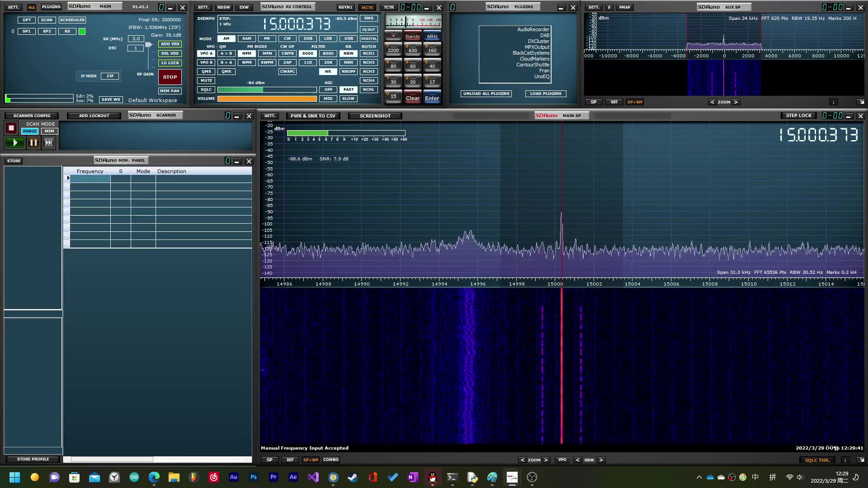Click LOAD PLUGINS button
868x488 pixels.
tap(546, 94)
